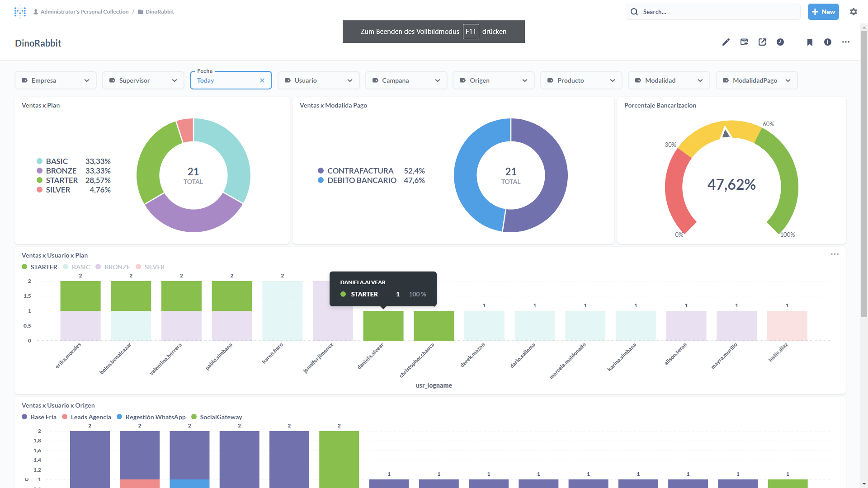Toggle the BRONZE series in legend
The height and width of the screenshot is (488, 868).
117,267
